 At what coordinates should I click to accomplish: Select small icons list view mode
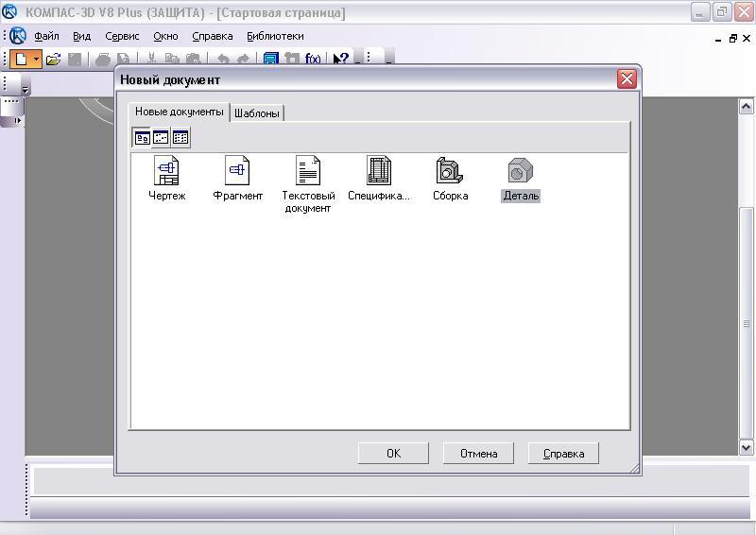click(161, 138)
